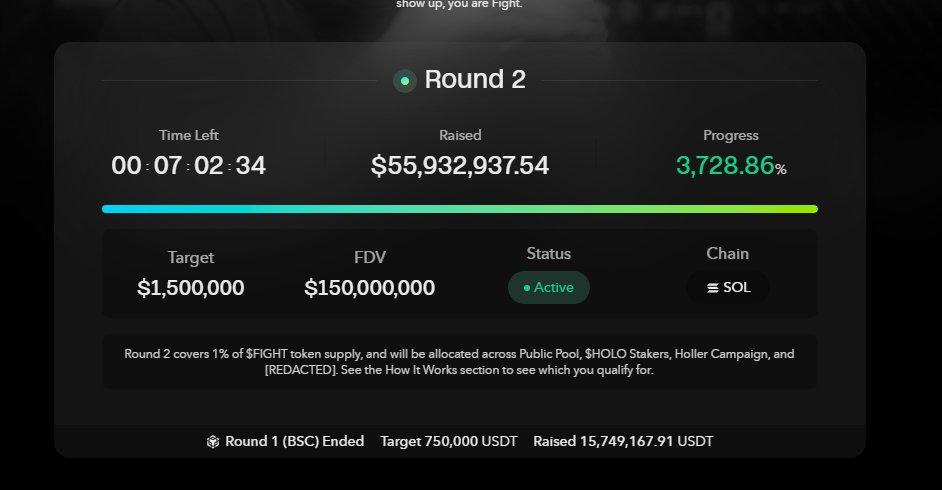The width and height of the screenshot is (942, 490).
Task: Click the green dot icon beside Round 2
Action: pyautogui.click(x=404, y=81)
